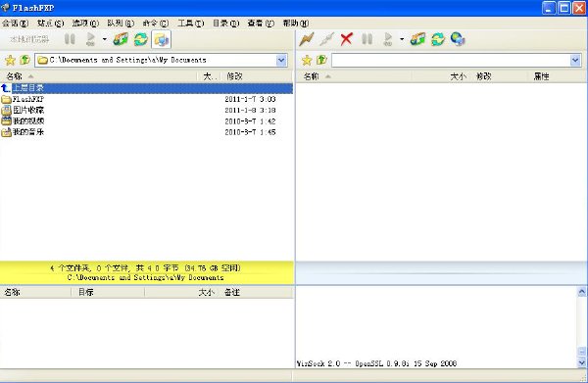The height and width of the screenshot is (383, 588).
Task: Click remote pane transfer-mode (green arrows box) icon
Action: tap(417, 39)
